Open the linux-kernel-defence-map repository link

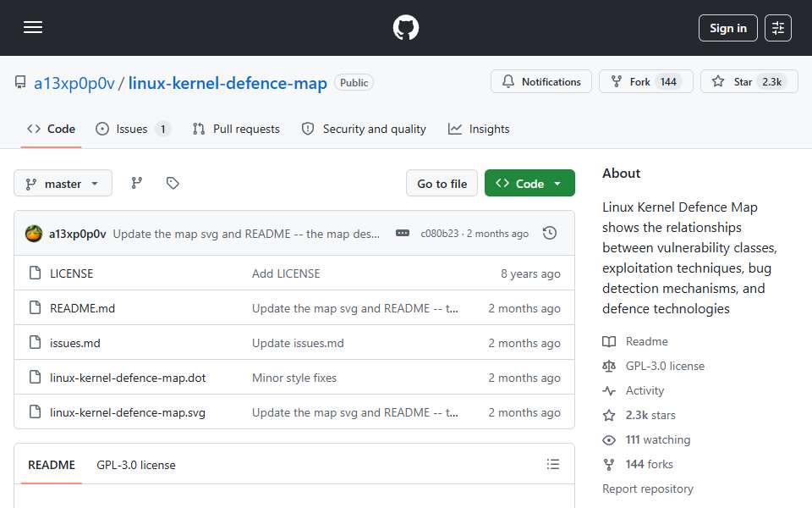click(228, 83)
